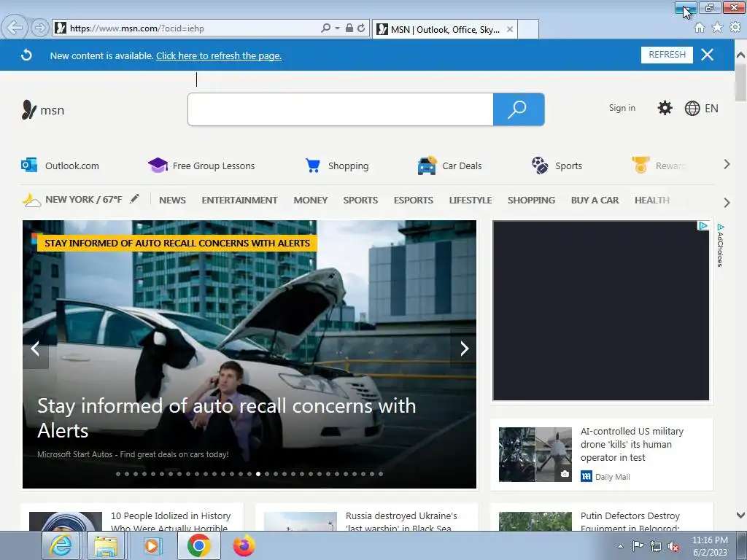Click the blue search magnifier button
The image size is (747, 560).
click(519, 109)
